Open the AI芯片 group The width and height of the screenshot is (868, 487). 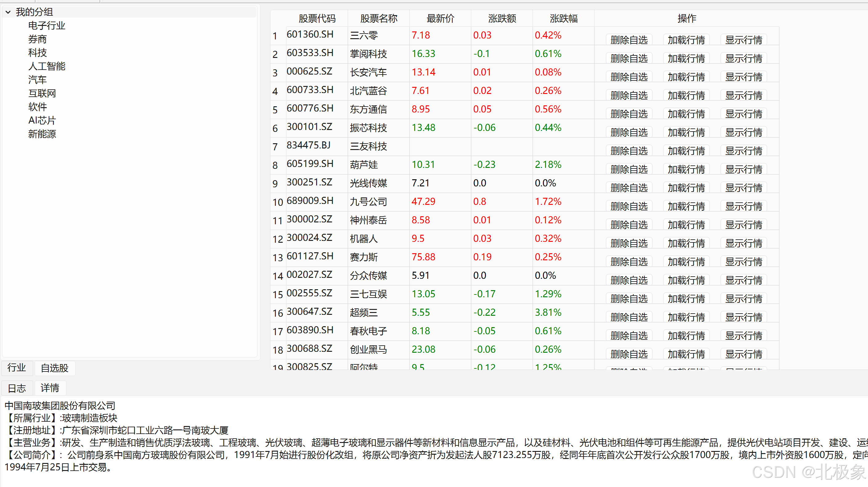42,120
